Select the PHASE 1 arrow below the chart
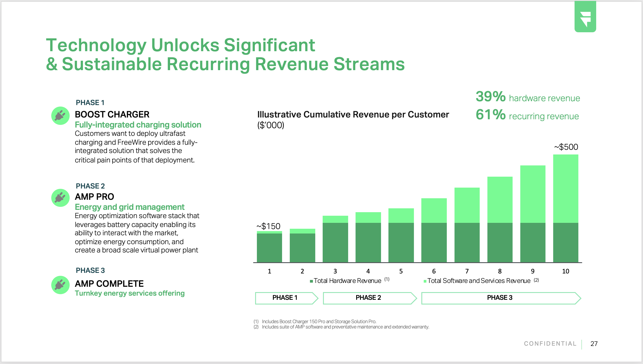The image size is (643, 364). (285, 298)
